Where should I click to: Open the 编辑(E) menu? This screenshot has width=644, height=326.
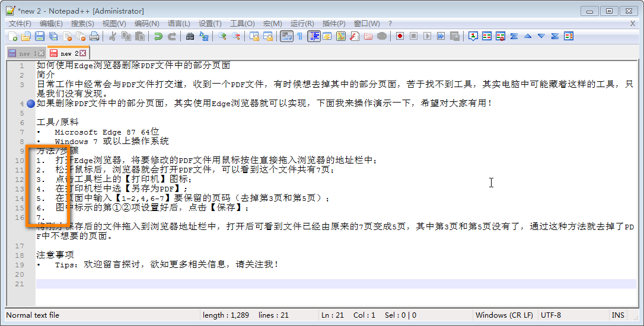point(51,23)
